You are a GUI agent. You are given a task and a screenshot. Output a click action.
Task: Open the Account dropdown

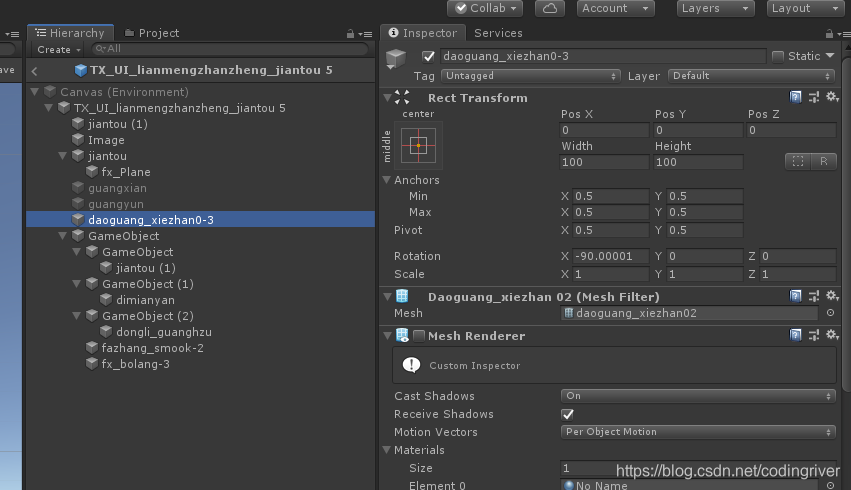coord(615,8)
